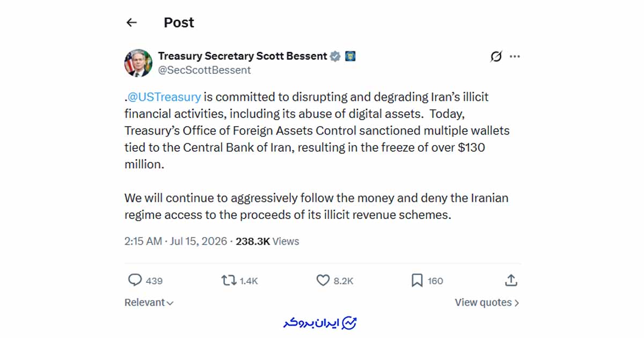Click the 238.3K Views count
This screenshot has width=644, height=338.
[x=267, y=241]
